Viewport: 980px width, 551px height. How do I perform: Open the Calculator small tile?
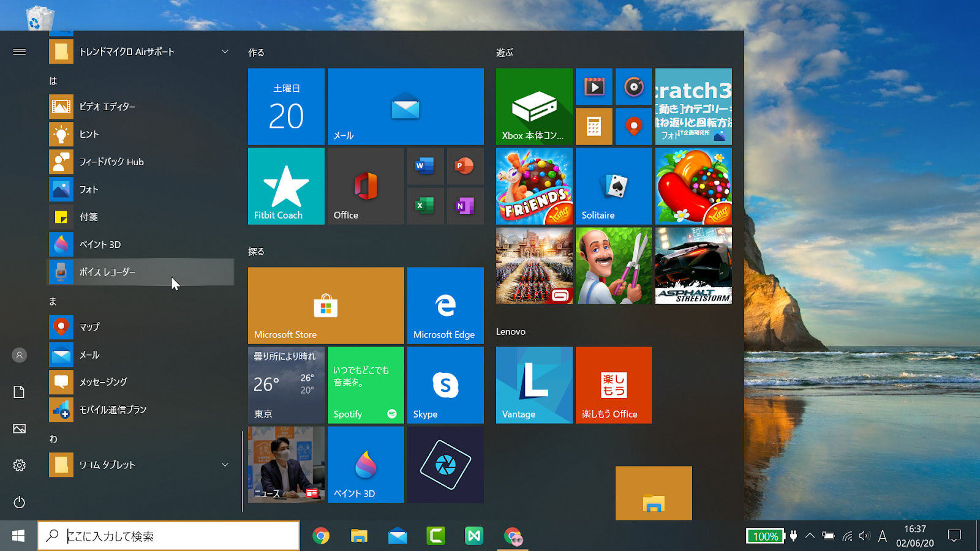(594, 126)
